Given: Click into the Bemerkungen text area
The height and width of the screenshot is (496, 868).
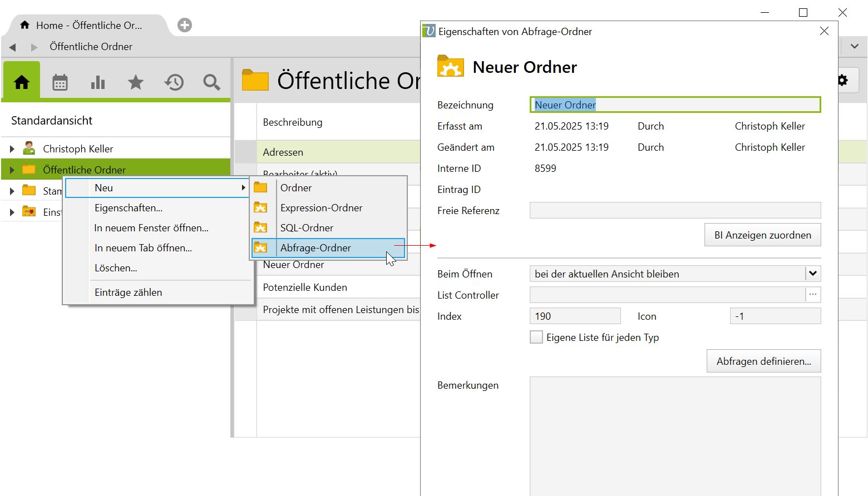Looking at the screenshot, I should (x=675, y=434).
